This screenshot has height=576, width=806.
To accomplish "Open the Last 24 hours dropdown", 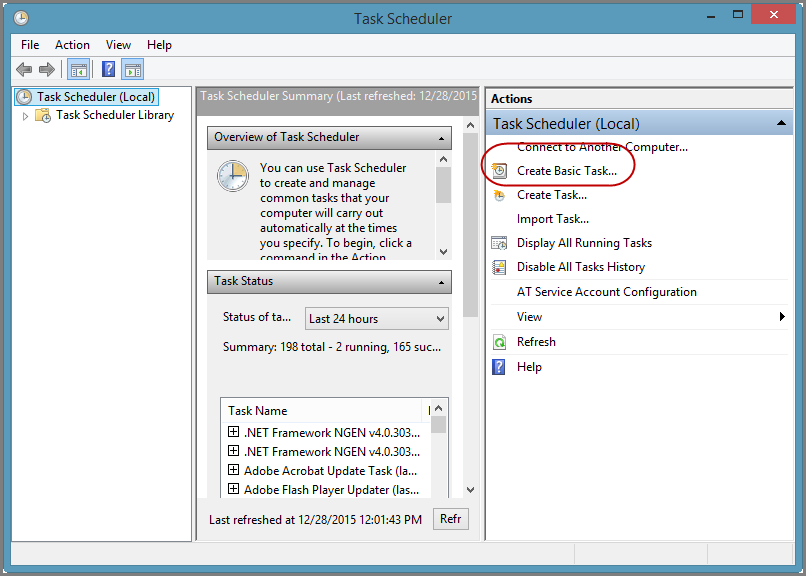I will click(377, 319).
